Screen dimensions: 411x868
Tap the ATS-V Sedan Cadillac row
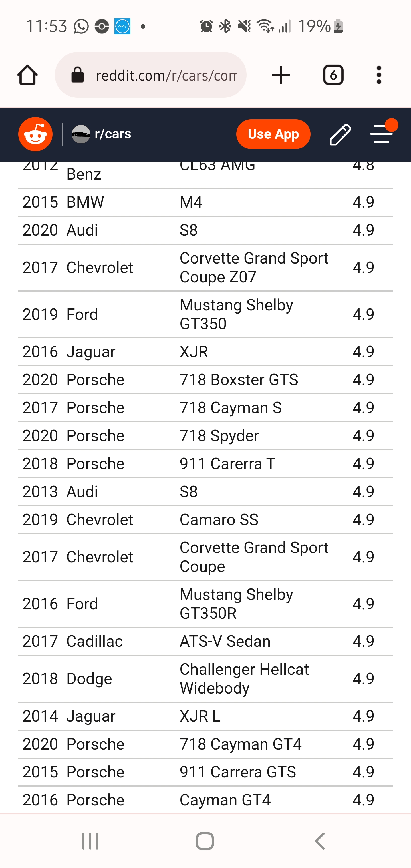tap(205, 641)
